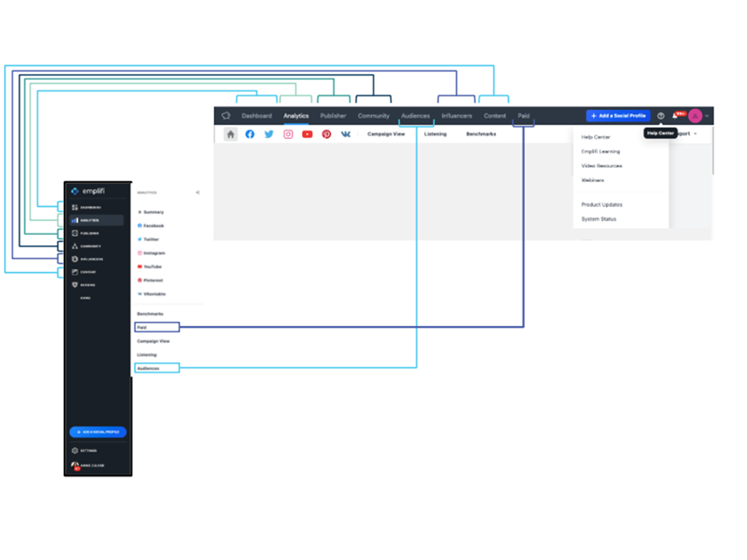Image resolution: width=747 pixels, height=560 pixels.
Task: Open the Paid tab in top bar
Action: click(524, 116)
